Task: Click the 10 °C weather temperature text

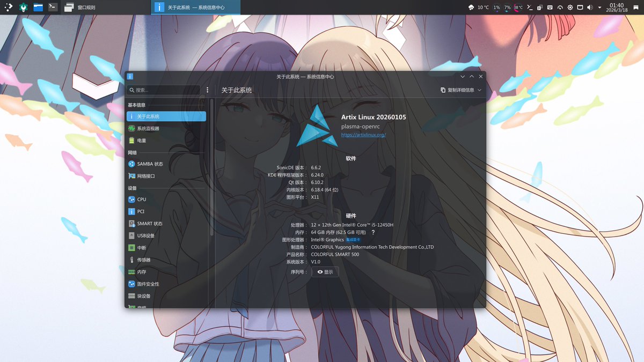Action: point(483,8)
